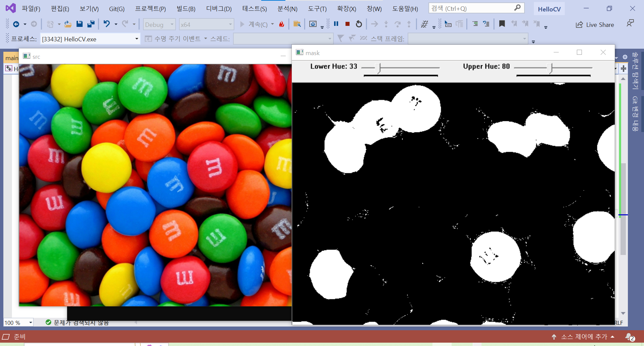Click the solution explorer side tab
This screenshot has width=644, height=346.
click(x=635, y=70)
